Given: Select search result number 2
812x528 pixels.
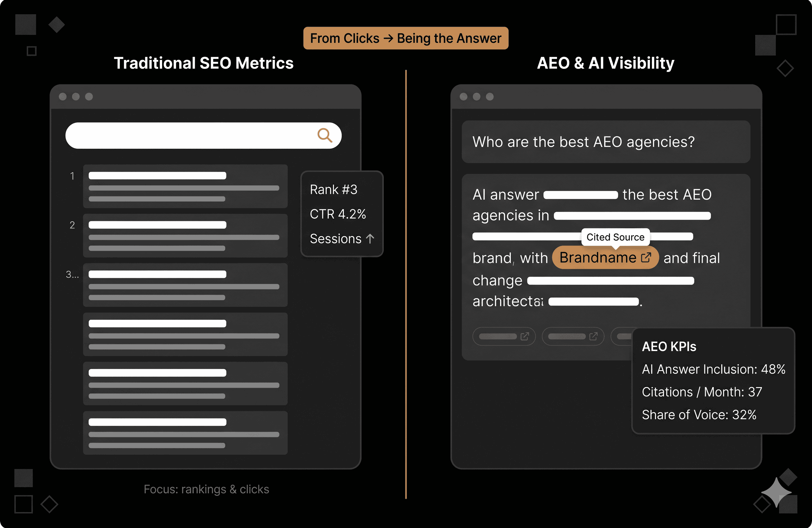Looking at the screenshot, I should [185, 235].
